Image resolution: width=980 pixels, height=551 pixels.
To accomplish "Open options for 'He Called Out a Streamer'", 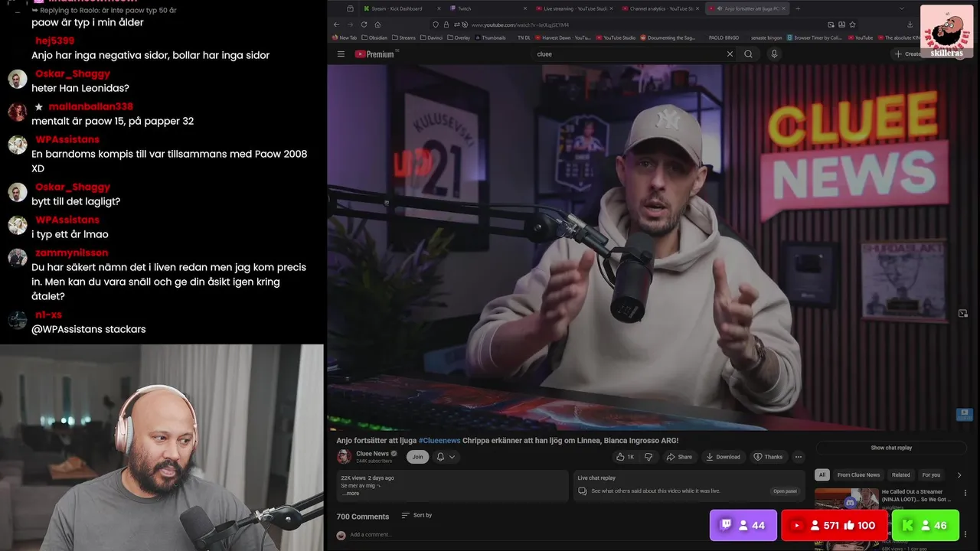I will pos(965,493).
